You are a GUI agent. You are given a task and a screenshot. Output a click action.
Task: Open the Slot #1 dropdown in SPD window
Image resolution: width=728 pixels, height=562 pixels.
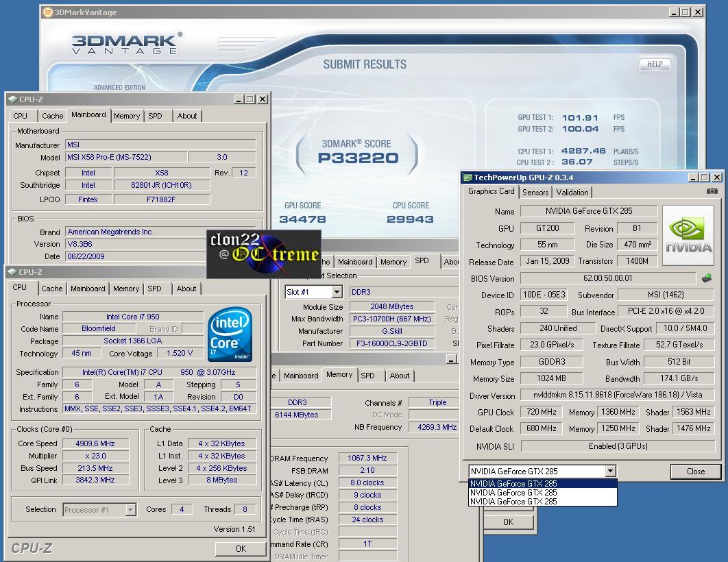pos(337,292)
